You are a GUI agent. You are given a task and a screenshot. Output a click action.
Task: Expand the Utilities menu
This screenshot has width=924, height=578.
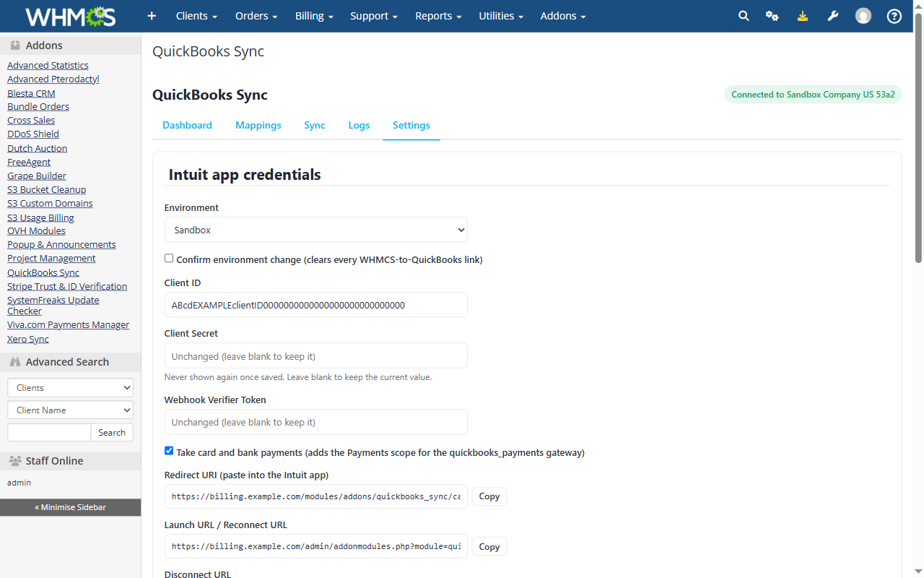click(x=501, y=16)
